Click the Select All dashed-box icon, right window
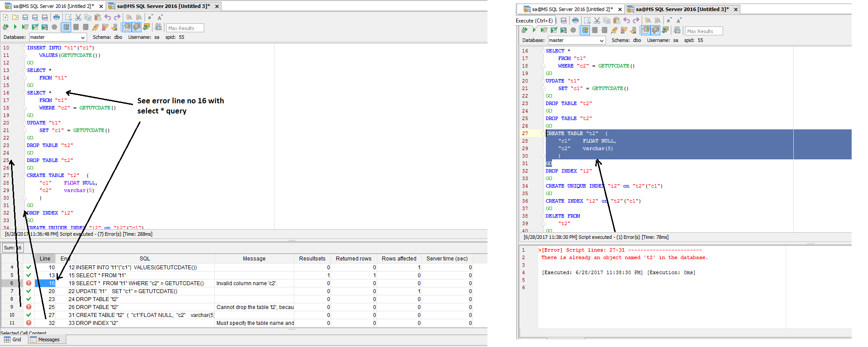Screen dimensions: 868x347 tap(587, 20)
